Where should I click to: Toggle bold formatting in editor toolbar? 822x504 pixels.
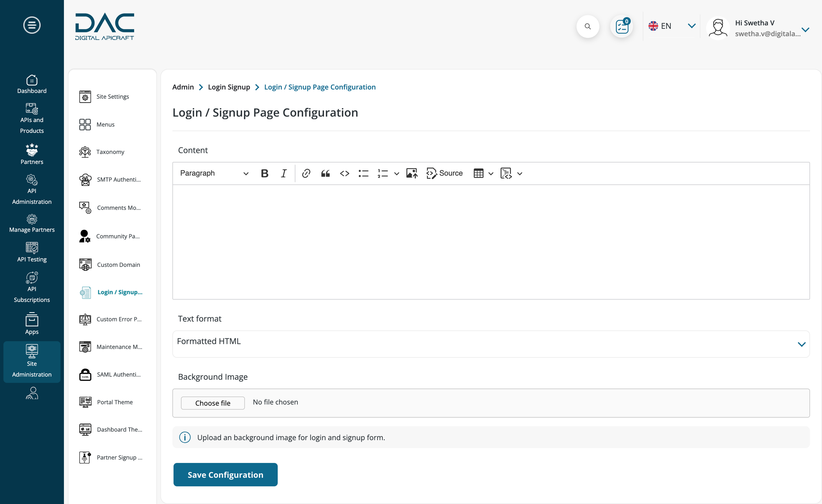[x=264, y=173]
